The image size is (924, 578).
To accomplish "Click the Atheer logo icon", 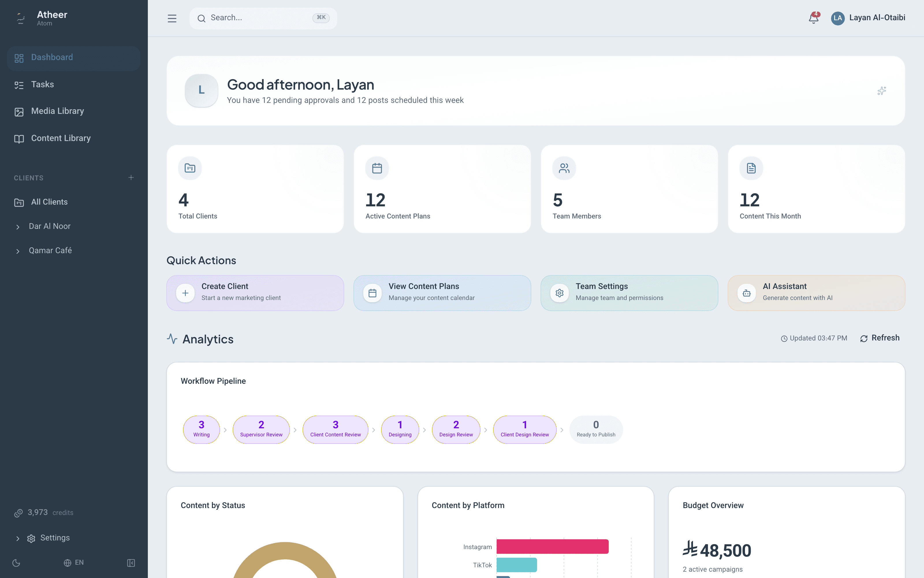I will [x=21, y=18].
